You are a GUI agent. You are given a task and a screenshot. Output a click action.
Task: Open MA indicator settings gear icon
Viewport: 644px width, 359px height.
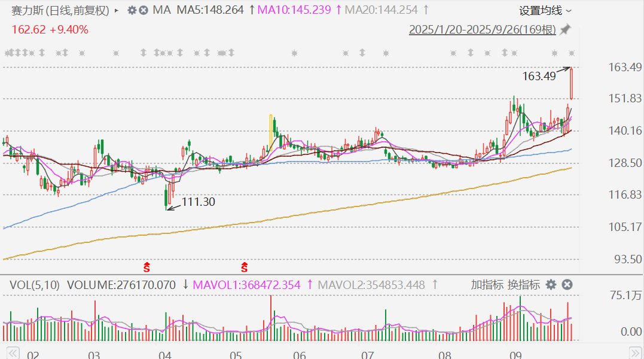point(132,10)
